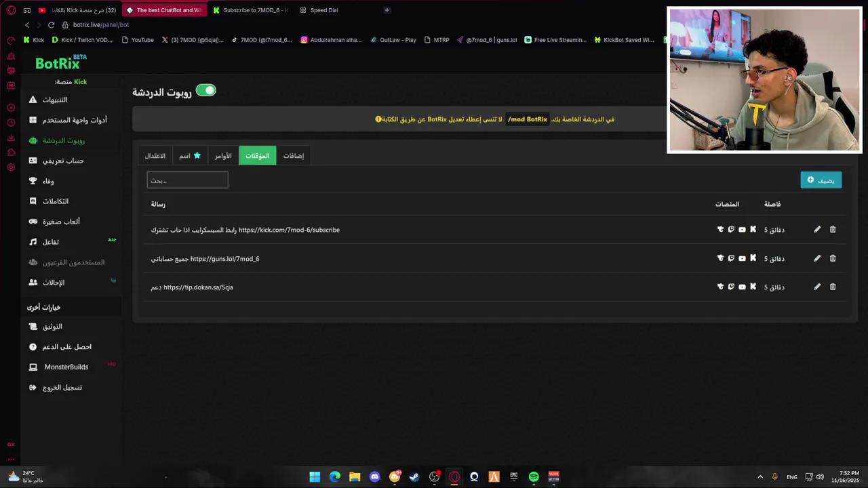Edit the tip.dokan.sa/5cja timer message
Image resolution: width=868 pixels, height=488 pixels.
coord(817,287)
